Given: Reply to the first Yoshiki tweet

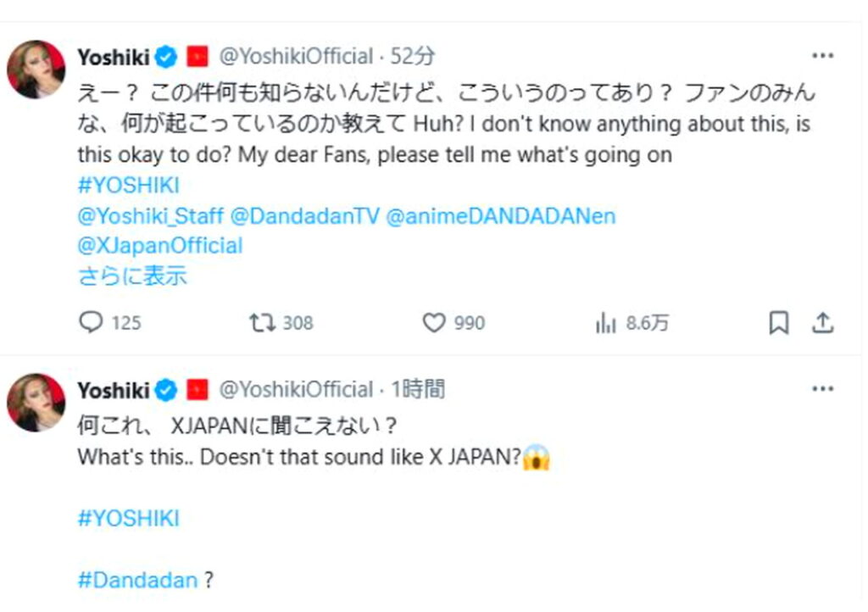Looking at the screenshot, I should [91, 323].
